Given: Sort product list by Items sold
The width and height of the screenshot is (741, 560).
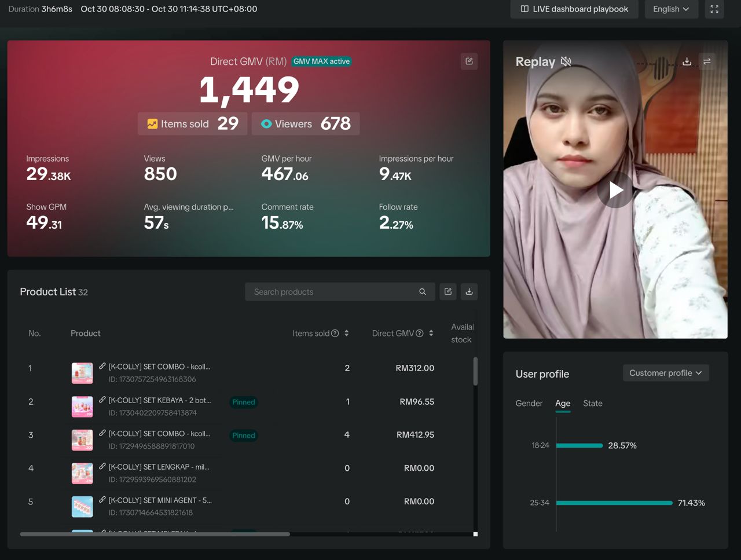Looking at the screenshot, I should [346, 334].
